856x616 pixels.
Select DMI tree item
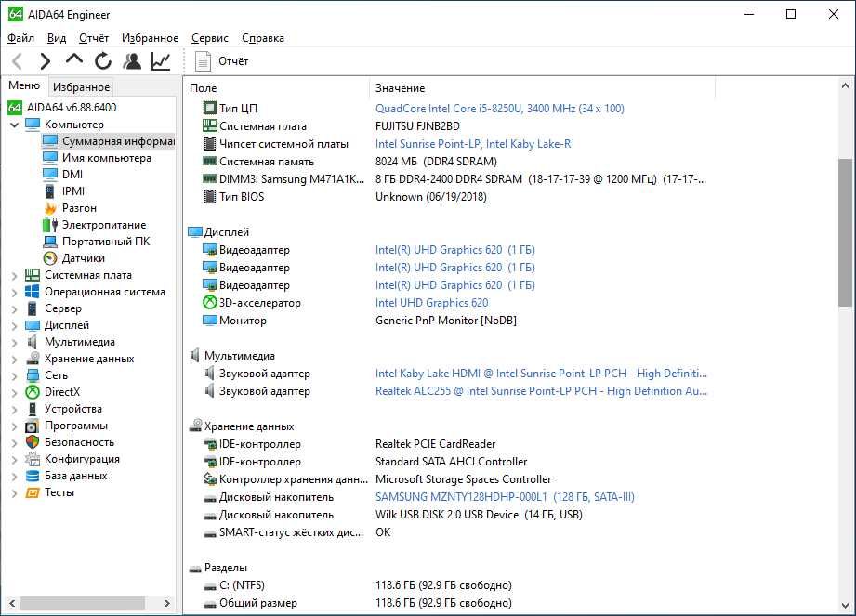72,174
